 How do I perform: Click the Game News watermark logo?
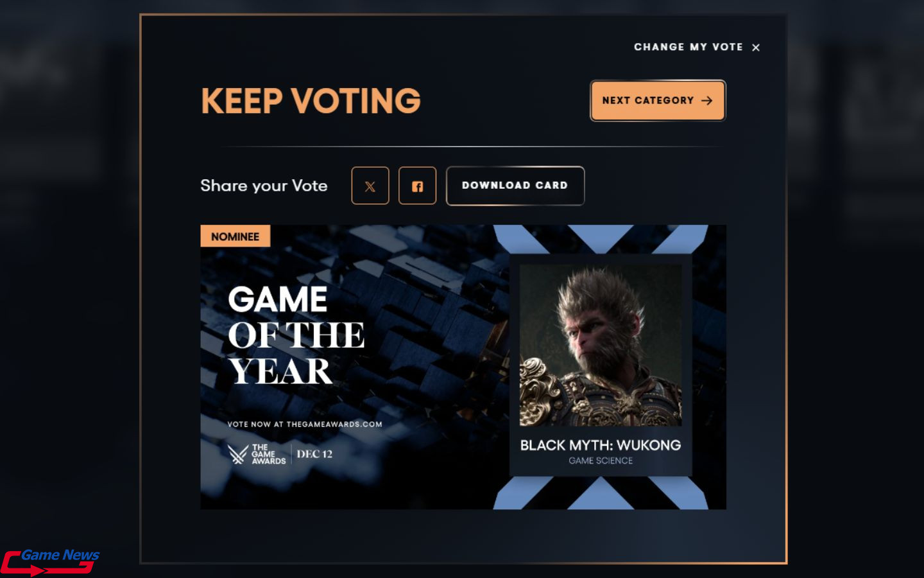(50, 561)
